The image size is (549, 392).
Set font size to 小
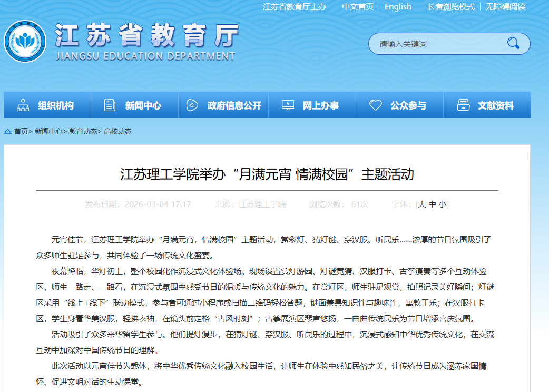(442, 204)
